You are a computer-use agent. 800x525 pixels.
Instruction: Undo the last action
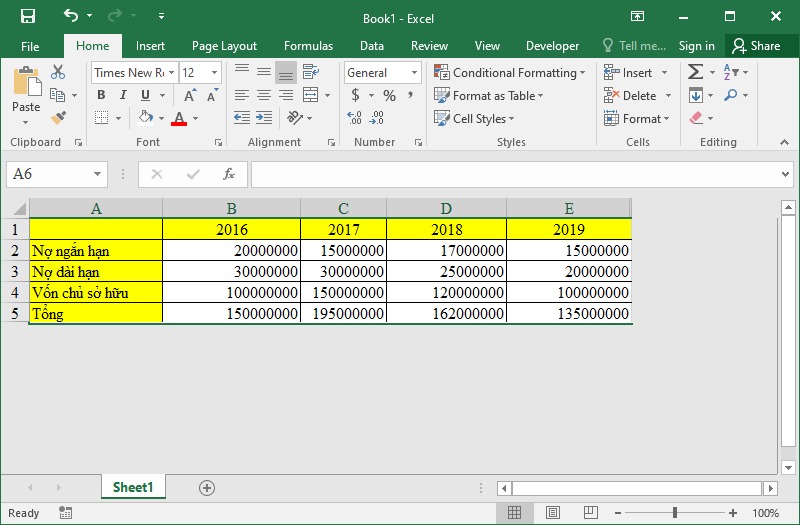coord(71,16)
